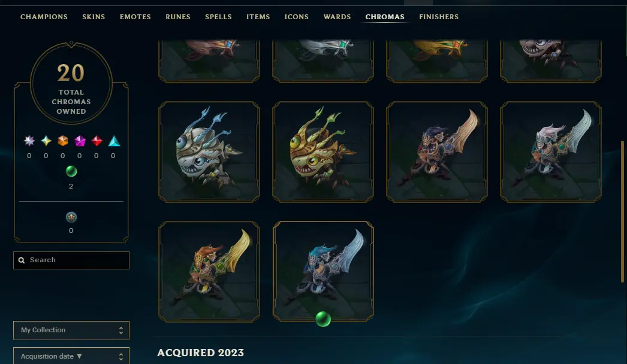This screenshot has height=364, width=627.
Task: Open the My Collection dropdown
Action: [x=71, y=330]
